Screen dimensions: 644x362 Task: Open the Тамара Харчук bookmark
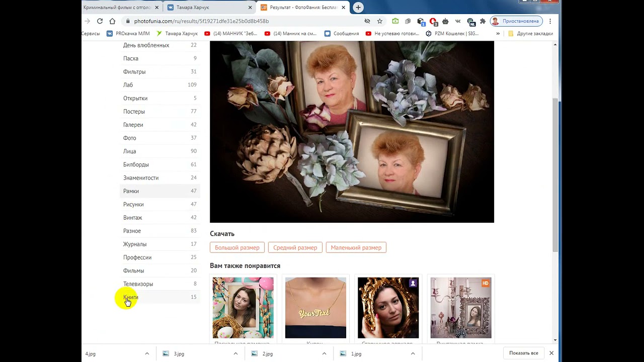coord(177,34)
